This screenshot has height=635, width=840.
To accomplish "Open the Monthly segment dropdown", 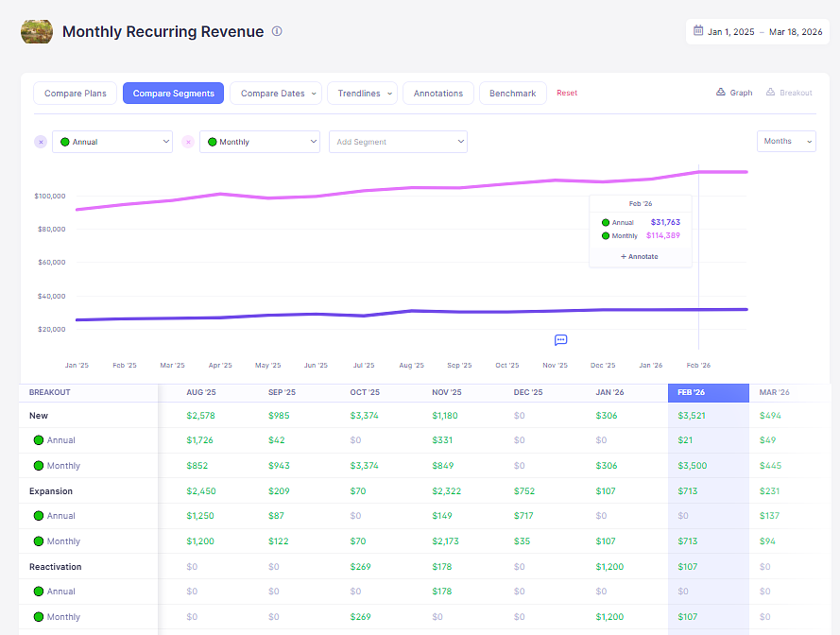I will click(260, 142).
